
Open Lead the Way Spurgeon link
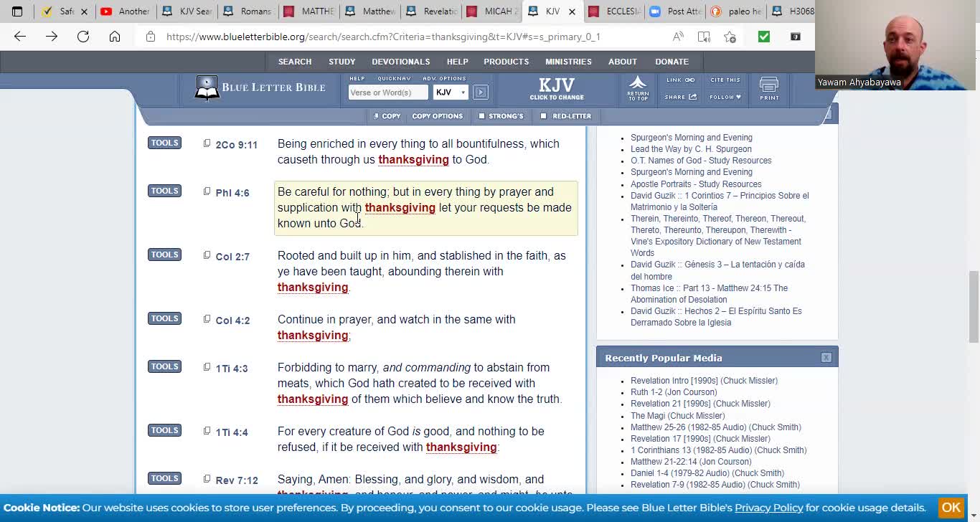click(x=691, y=149)
